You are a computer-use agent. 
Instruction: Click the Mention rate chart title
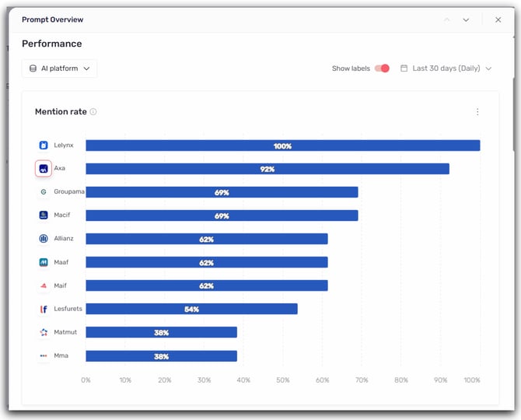[x=61, y=112]
